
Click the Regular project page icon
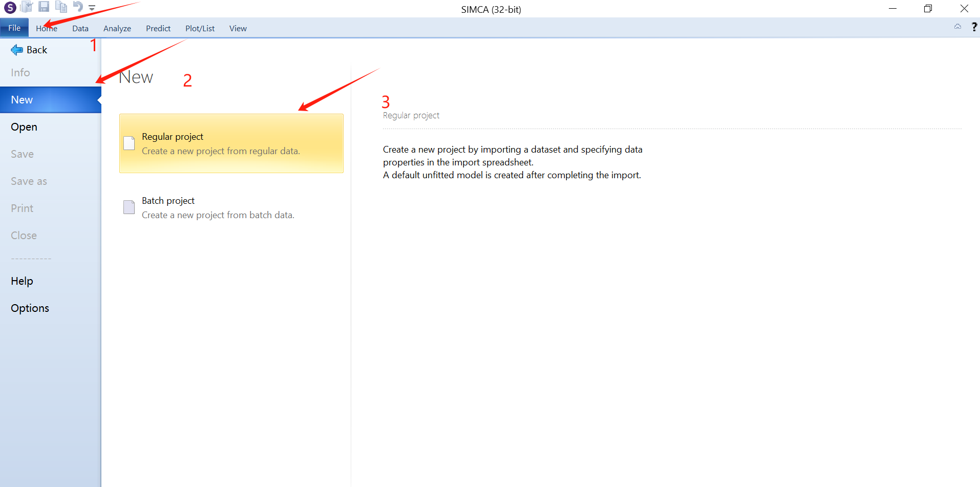pyautogui.click(x=129, y=143)
